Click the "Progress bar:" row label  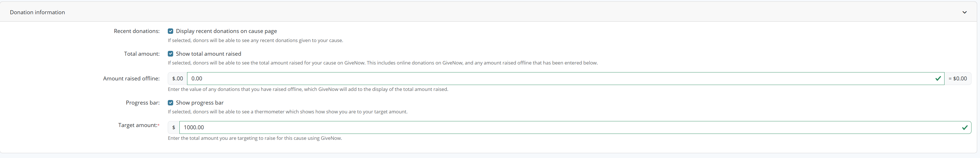click(x=143, y=103)
